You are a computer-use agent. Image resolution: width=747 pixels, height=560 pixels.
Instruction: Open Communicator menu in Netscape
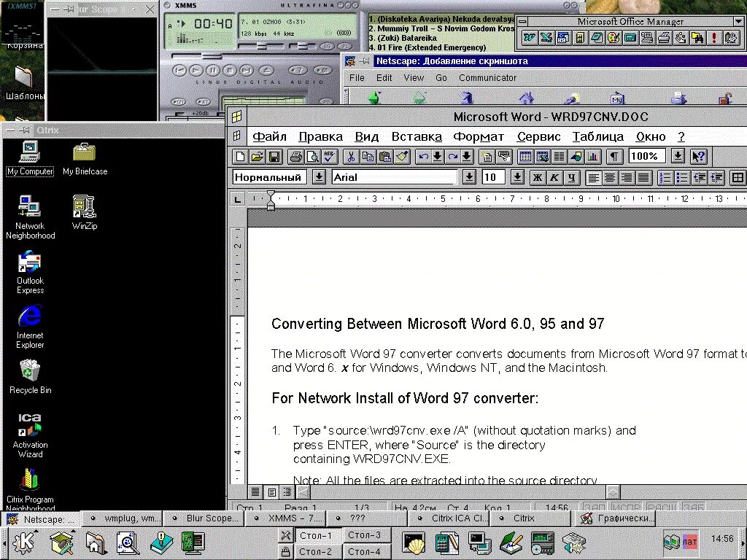[x=487, y=78]
